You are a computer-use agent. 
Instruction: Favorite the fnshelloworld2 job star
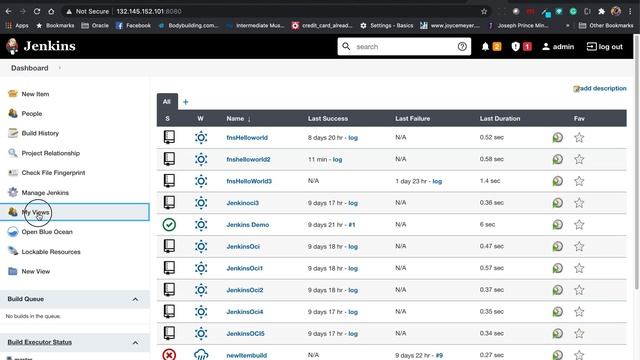pos(579,159)
